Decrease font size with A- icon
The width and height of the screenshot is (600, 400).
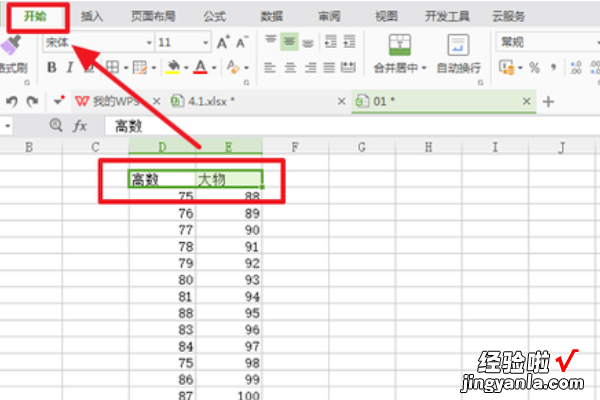click(x=242, y=42)
